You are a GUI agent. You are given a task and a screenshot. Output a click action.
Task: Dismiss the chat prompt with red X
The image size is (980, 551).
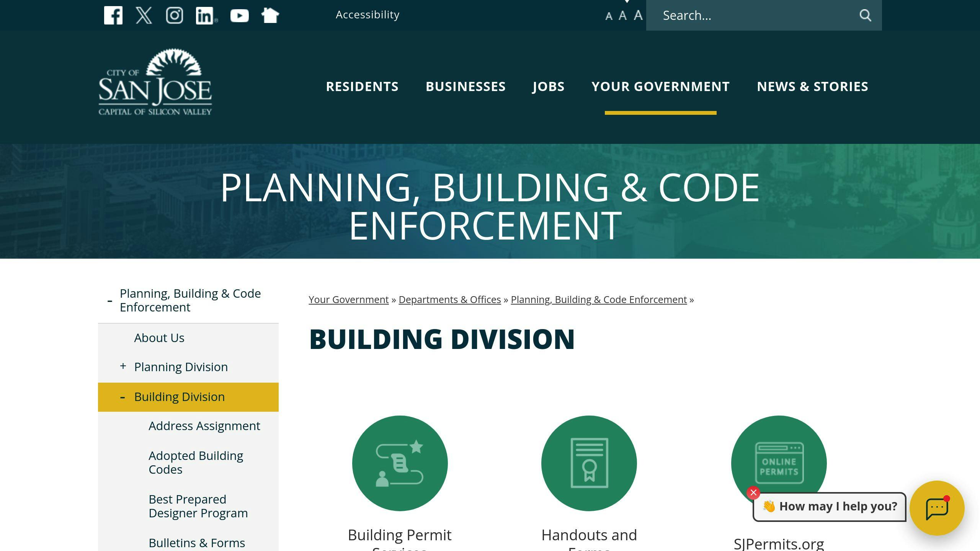(753, 492)
